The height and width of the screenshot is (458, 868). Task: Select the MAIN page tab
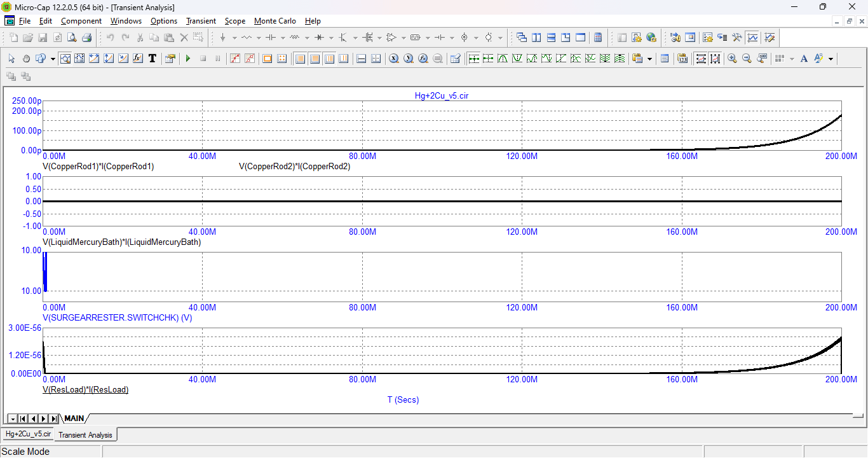point(74,419)
